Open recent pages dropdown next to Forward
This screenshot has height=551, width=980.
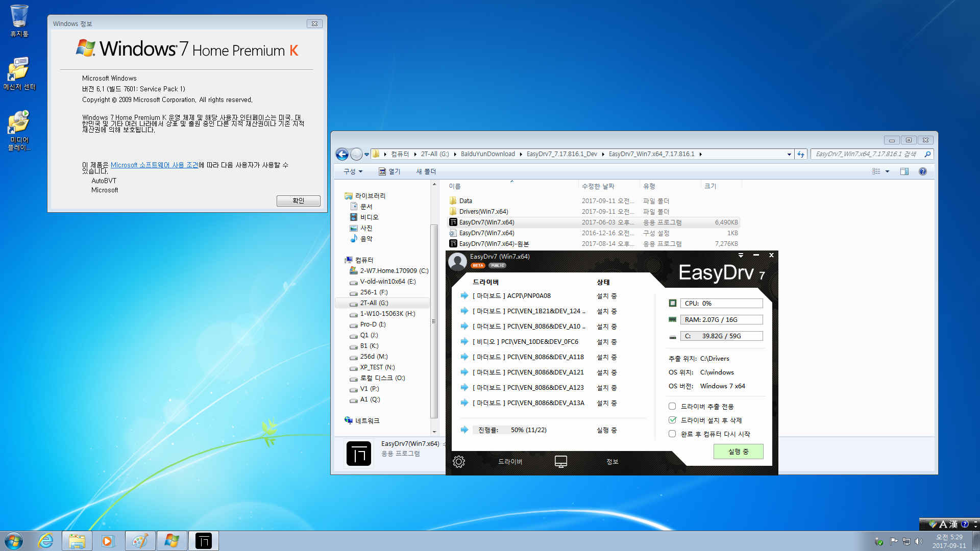366,154
